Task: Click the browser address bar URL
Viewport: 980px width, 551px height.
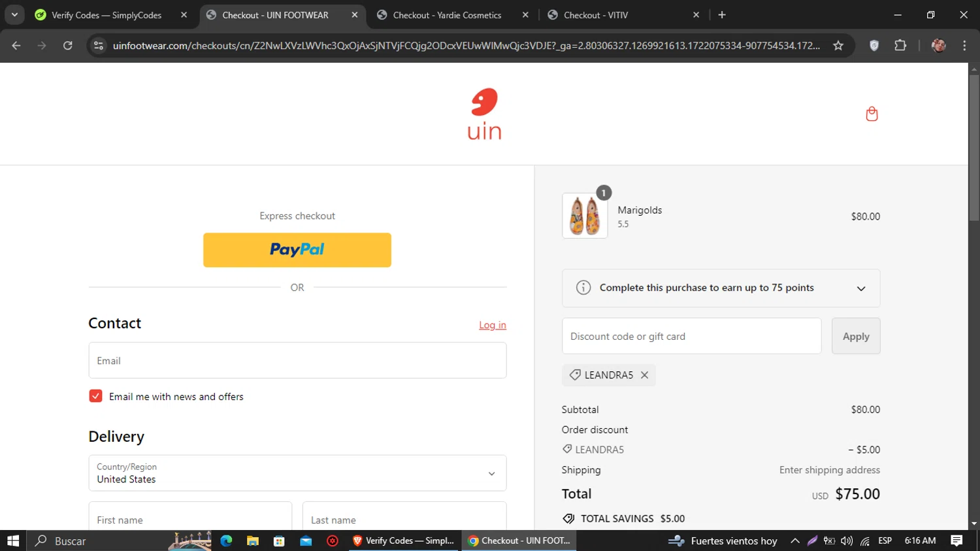Action: [466, 45]
